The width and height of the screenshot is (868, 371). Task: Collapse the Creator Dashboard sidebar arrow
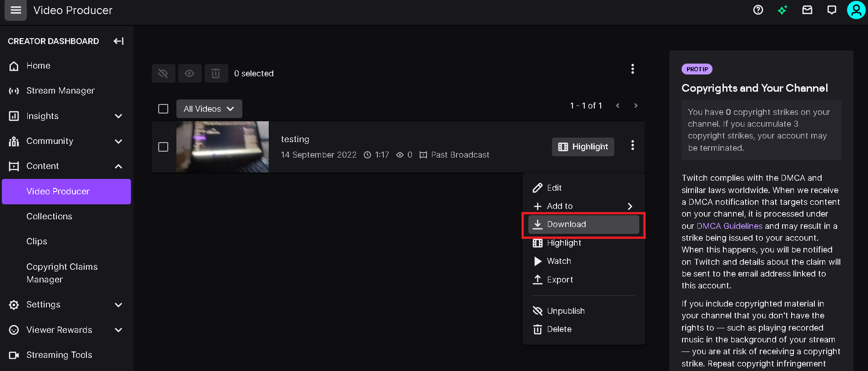click(x=119, y=41)
